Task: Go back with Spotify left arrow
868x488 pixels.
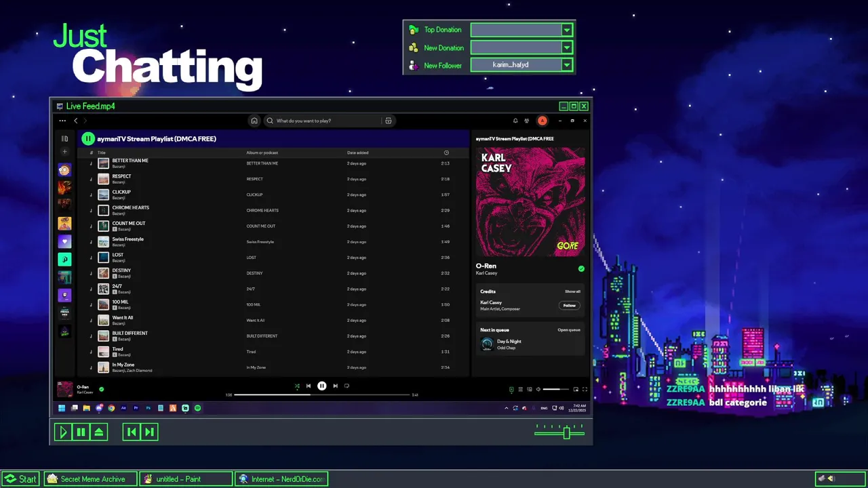Action: click(75, 121)
